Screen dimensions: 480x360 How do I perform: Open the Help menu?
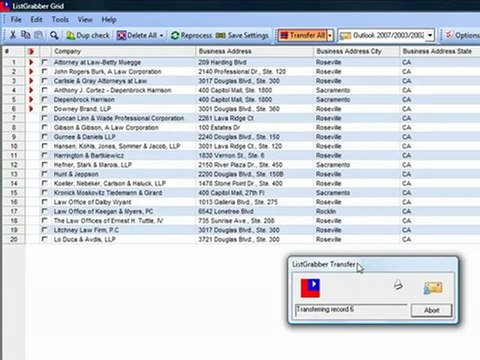pos(109,20)
